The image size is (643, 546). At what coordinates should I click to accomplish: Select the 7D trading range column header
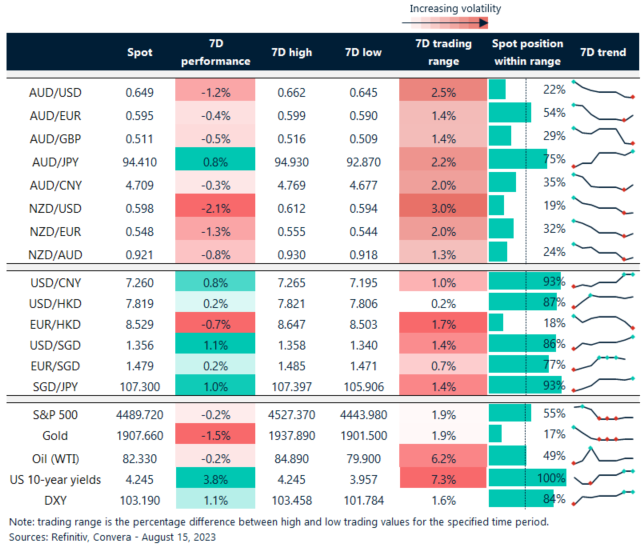click(436, 52)
